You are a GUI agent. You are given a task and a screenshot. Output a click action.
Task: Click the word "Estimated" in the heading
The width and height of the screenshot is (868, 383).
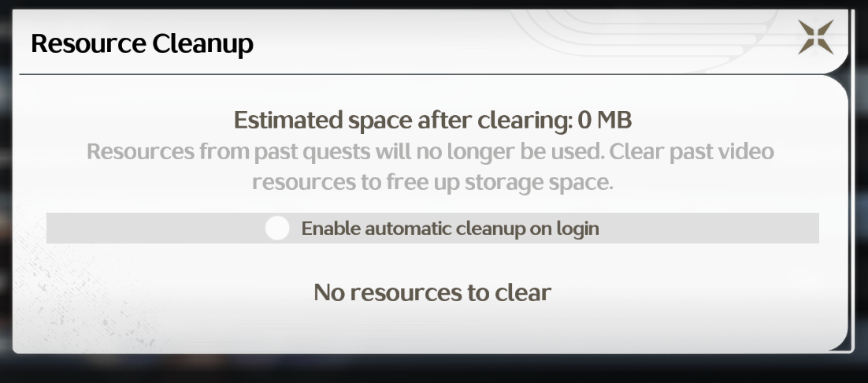tap(288, 121)
